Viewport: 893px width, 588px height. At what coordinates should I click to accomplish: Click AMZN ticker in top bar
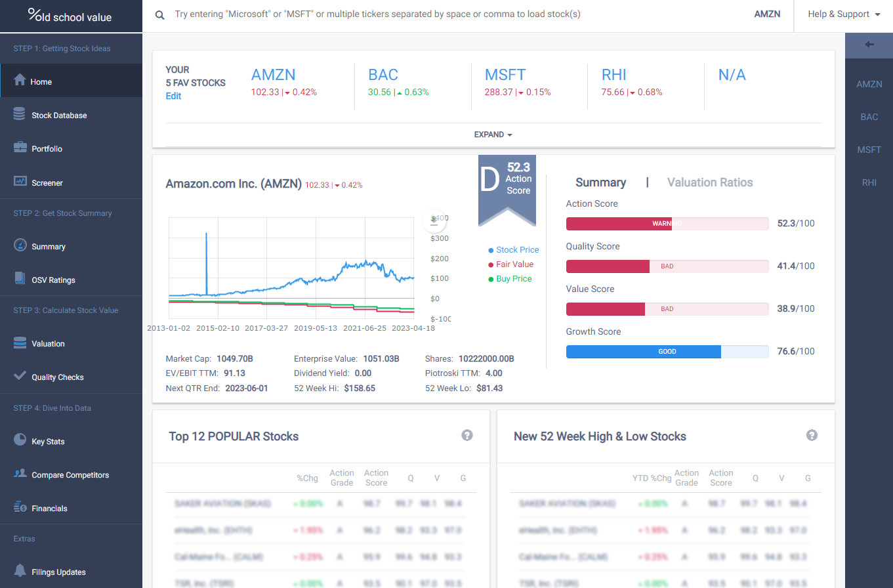[x=768, y=14]
